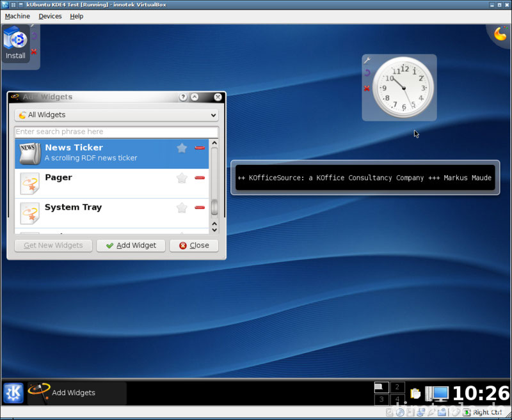Viewport: 512px width, 420px height.
Task: Open the Machine menu
Action: pyautogui.click(x=17, y=17)
